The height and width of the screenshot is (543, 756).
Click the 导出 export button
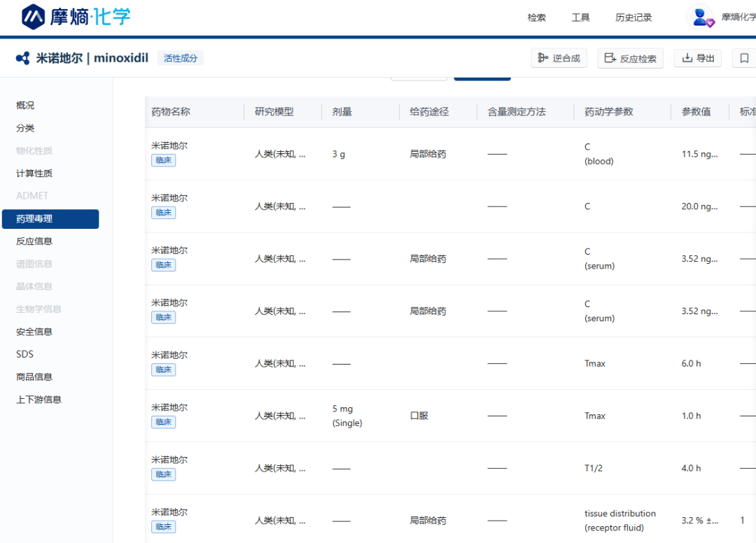[697, 58]
